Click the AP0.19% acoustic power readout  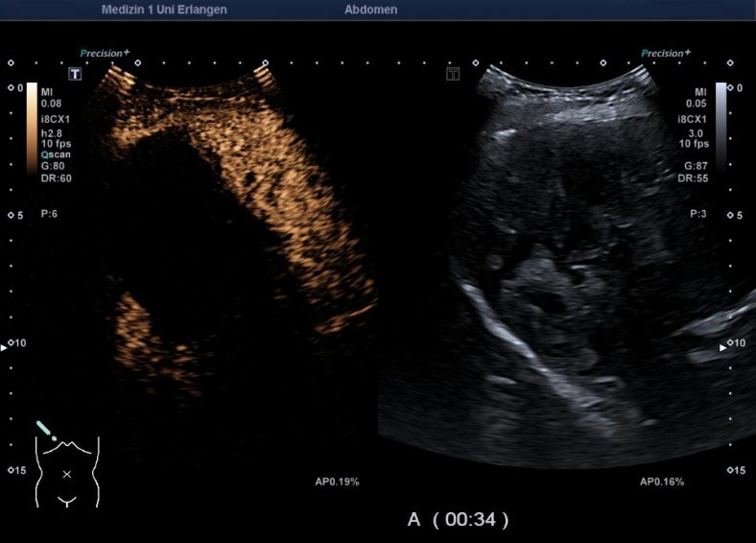tap(337, 482)
